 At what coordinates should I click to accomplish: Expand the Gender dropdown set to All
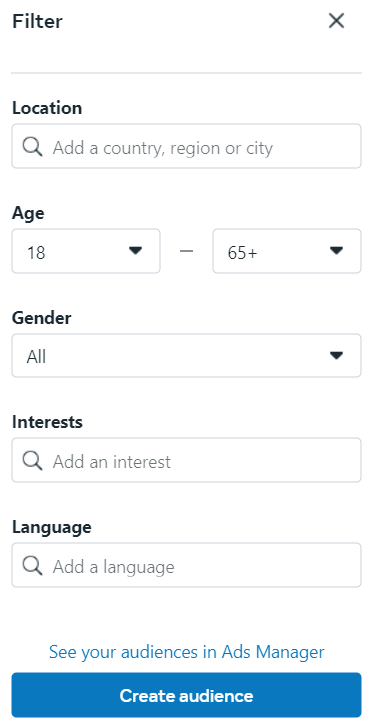pyautogui.click(x=186, y=356)
